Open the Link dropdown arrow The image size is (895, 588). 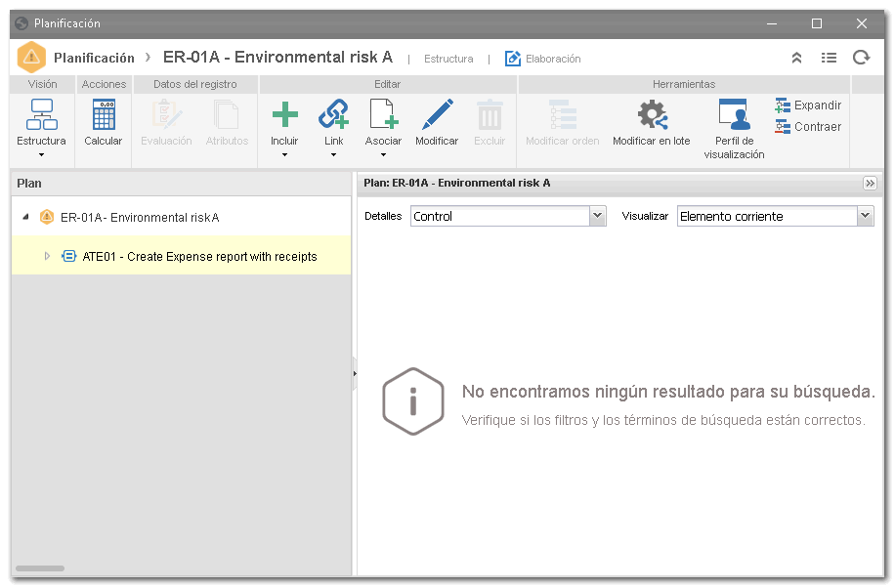(x=334, y=154)
